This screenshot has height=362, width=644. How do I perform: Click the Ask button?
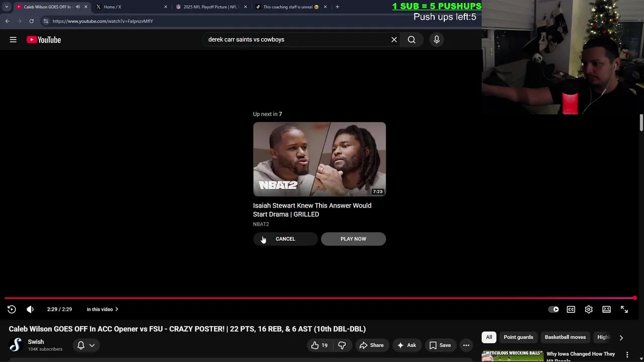406,345
